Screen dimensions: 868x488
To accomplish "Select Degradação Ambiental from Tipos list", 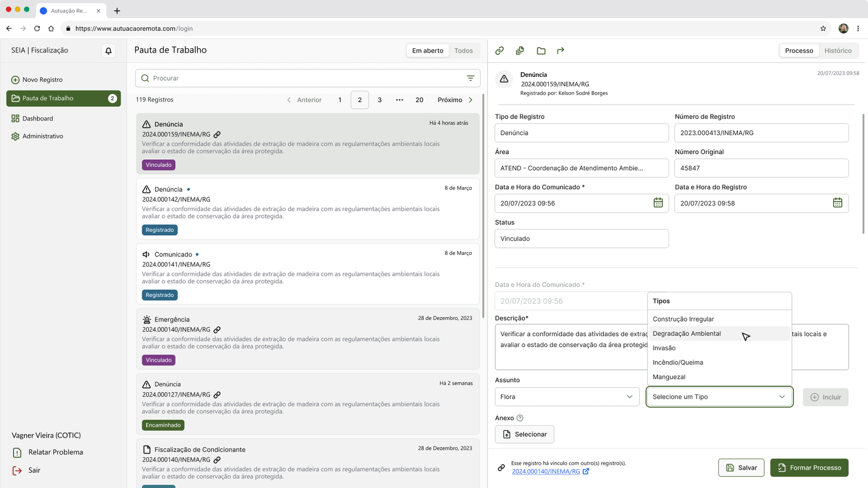I will pyautogui.click(x=687, y=333).
